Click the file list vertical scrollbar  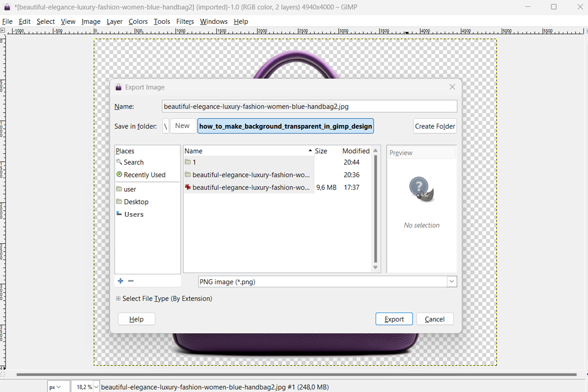(375, 209)
